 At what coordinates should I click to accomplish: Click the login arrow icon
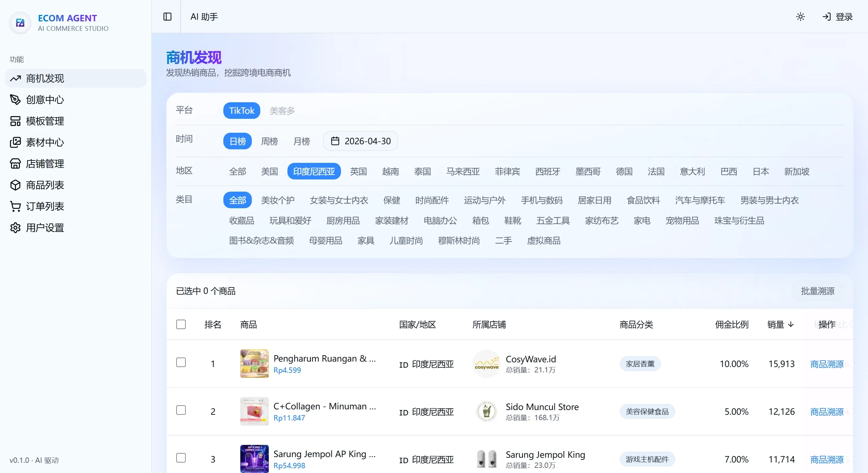(x=827, y=17)
